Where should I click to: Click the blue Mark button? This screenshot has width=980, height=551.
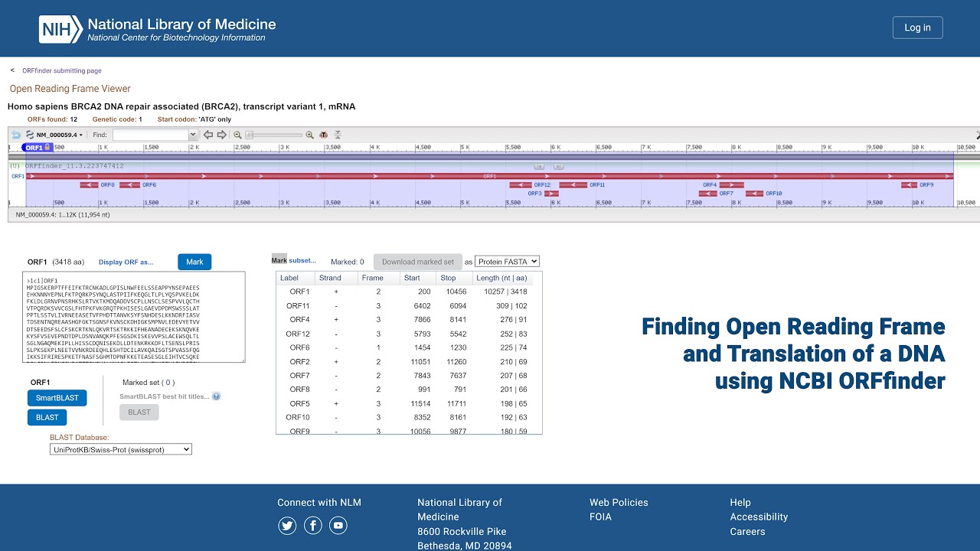194,262
